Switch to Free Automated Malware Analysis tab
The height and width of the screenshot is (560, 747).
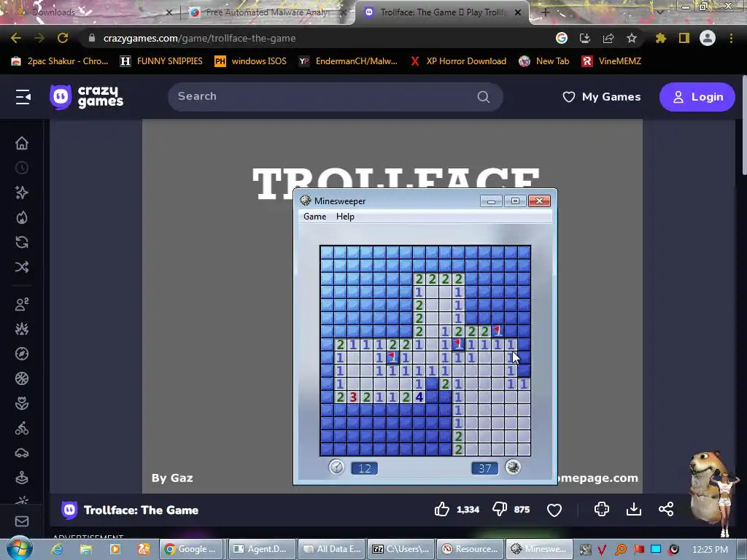coord(267,12)
